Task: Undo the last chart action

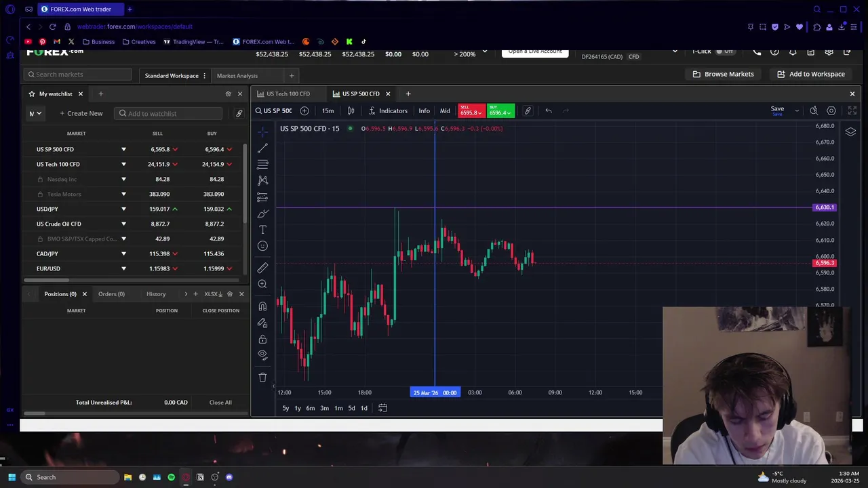Action: pyautogui.click(x=549, y=110)
